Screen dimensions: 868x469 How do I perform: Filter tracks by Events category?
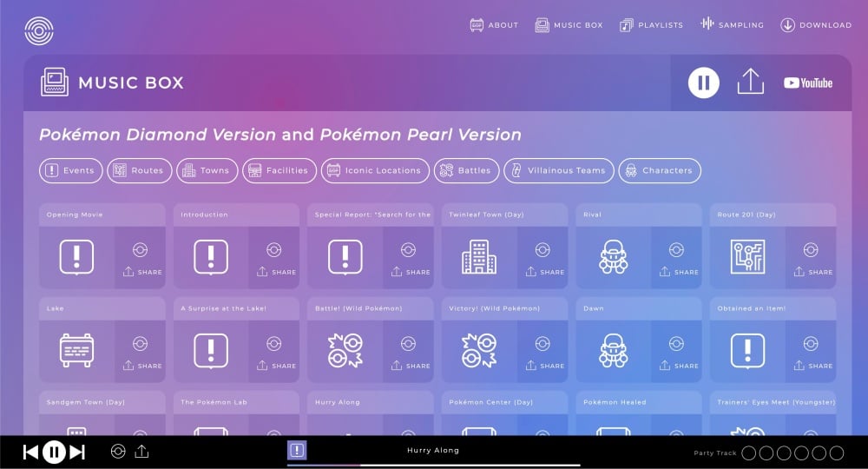click(x=71, y=171)
